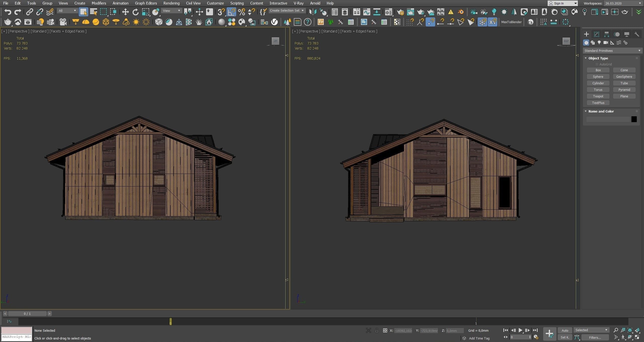
Task: Select the Cameras category icon
Action: point(606,43)
